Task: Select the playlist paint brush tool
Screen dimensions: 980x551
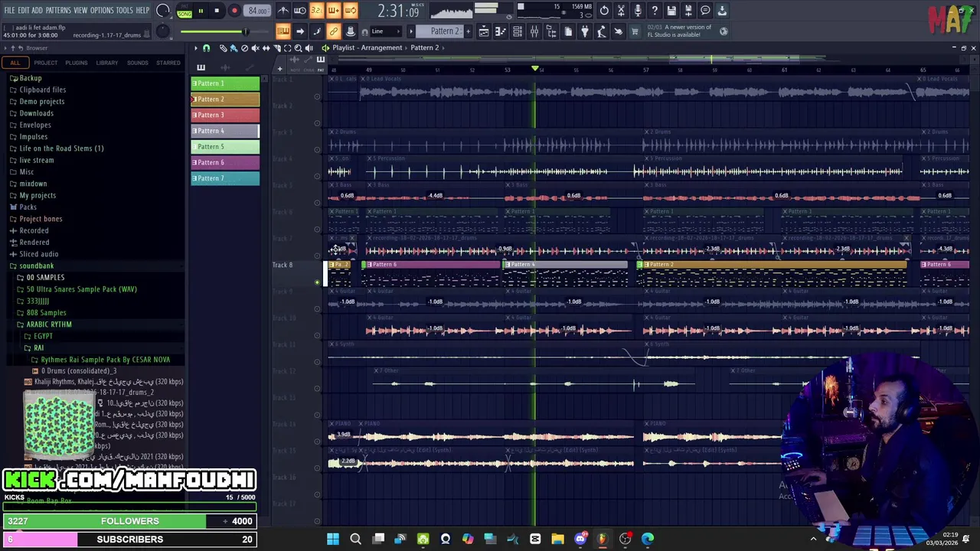Action: point(234,47)
